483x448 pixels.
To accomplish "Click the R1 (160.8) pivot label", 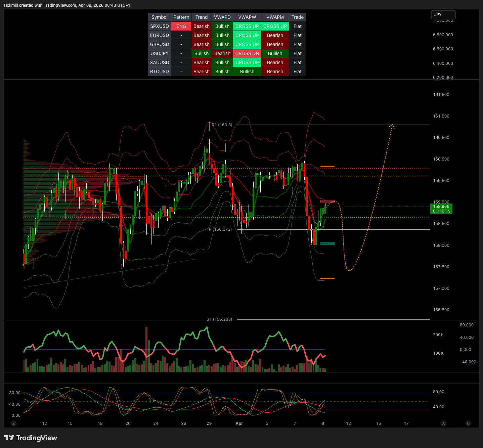I will [x=222, y=125].
